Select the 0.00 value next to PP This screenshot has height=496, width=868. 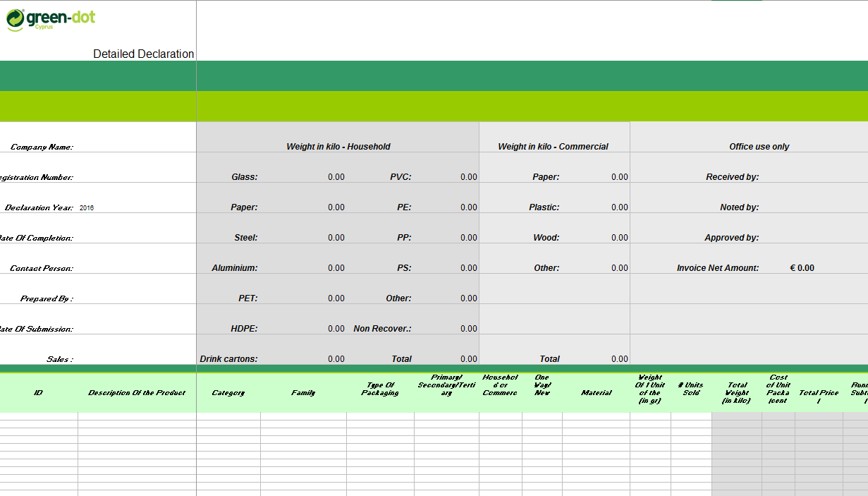pos(469,238)
